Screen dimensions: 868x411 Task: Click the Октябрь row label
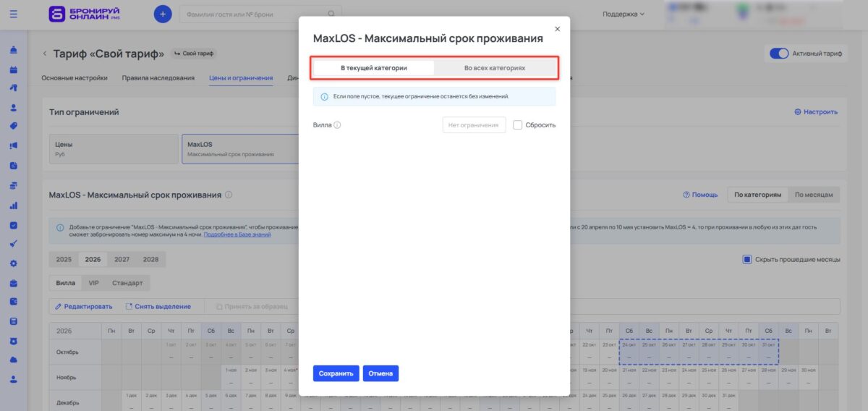click(75, 352)
